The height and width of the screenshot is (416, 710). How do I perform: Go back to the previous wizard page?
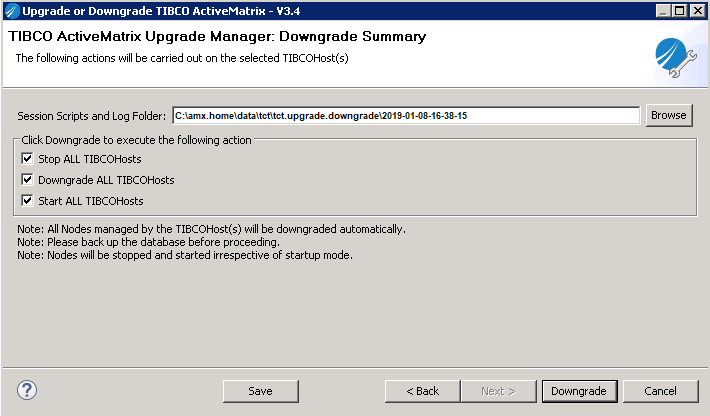point(423,390)
